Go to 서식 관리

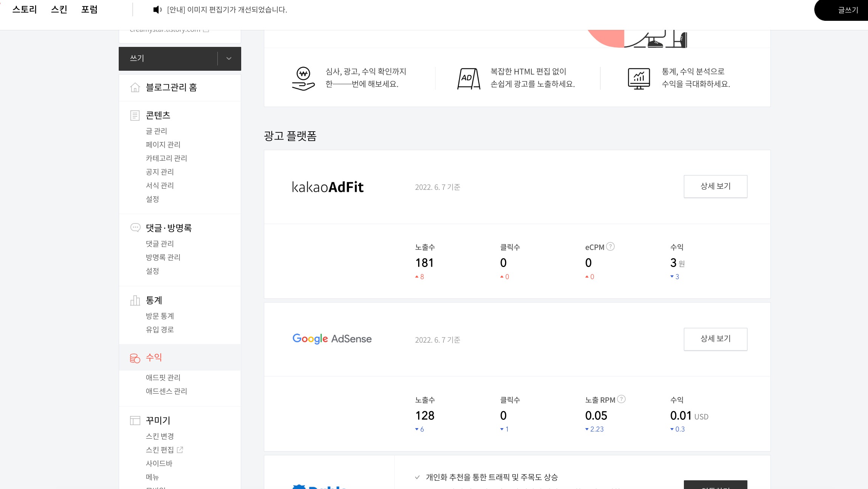point(160,185)
